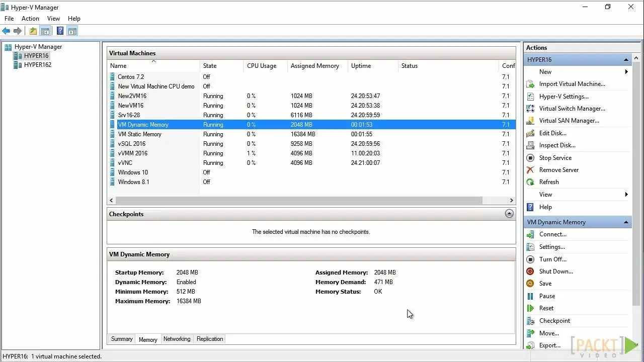Switch to the Summary tab
The image size is (644, 362).
tap(122, 339)
